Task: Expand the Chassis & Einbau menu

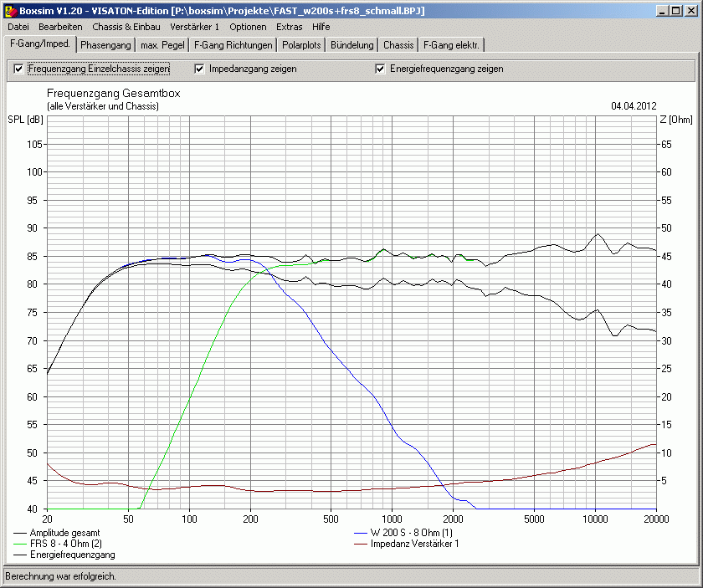Action: (126, 27)
